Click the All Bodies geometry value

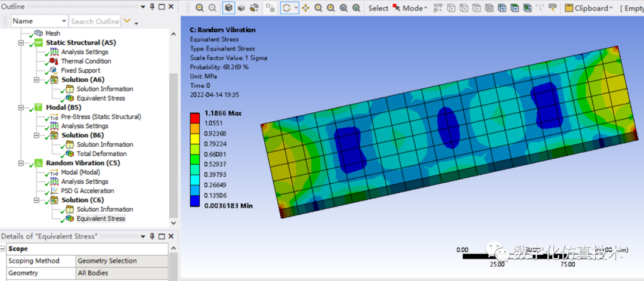point(122,273)
